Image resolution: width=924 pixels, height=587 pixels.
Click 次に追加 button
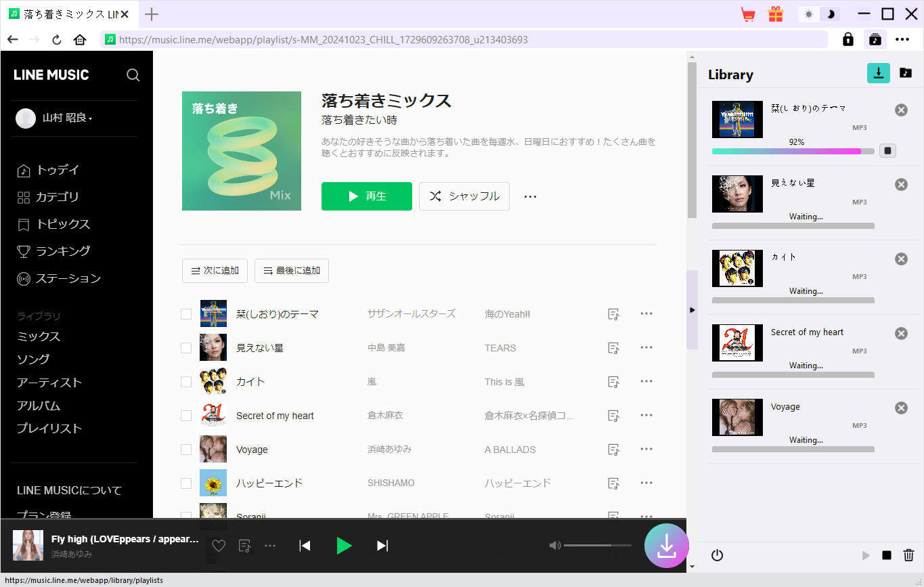[x=215, y=271]
